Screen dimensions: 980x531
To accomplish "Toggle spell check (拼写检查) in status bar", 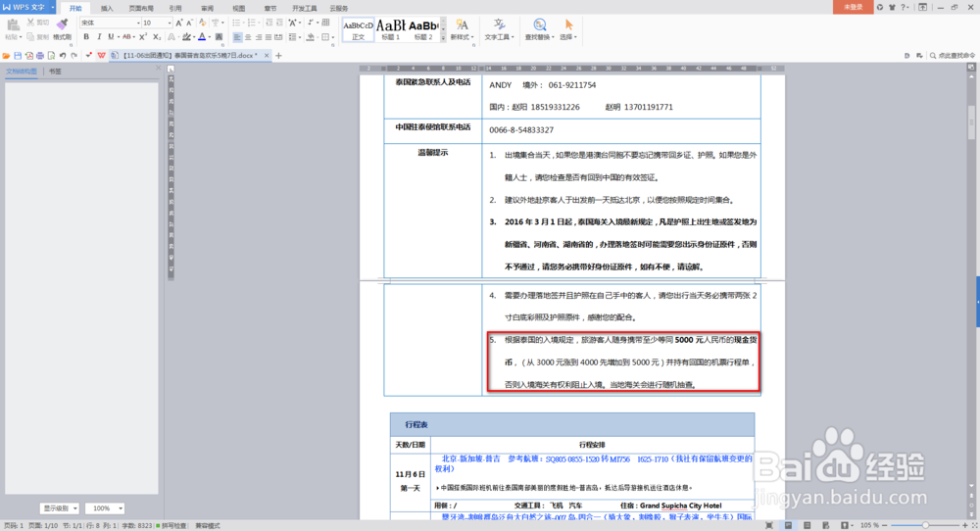I will (x=171, y=525).
